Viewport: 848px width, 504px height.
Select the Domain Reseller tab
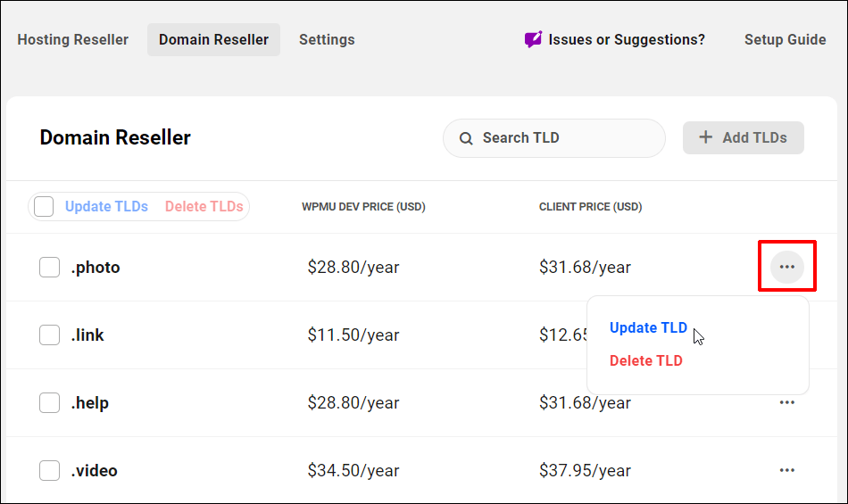click(x=213, y=39)
